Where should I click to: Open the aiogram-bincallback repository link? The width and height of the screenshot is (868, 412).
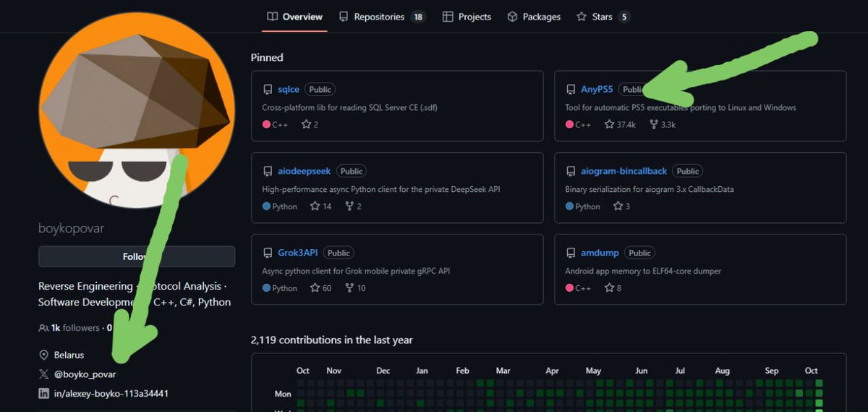pos(624,172)
